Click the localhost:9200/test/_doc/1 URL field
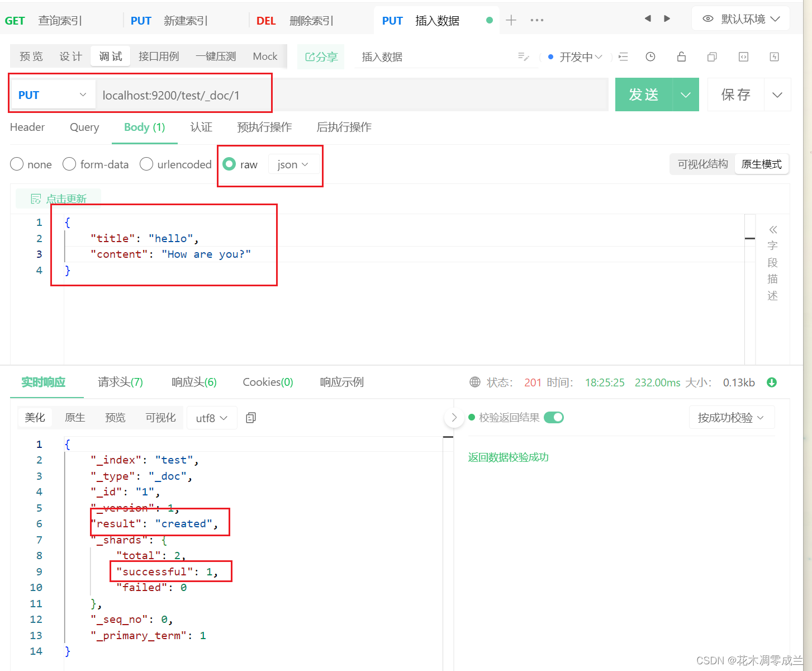This screenshot has height=671, width=812. click(352, 95)
